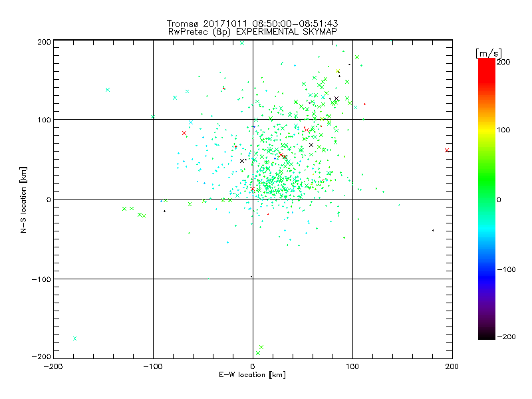Click the red X marker at the far right plot edge
The image size is (532, 399).
point(447,150)
